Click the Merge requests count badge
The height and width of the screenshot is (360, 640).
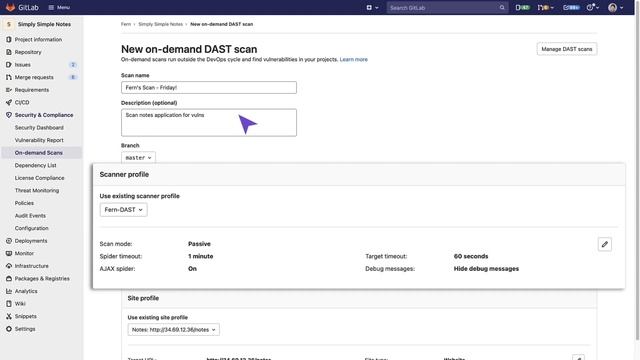click(x=73, y=77)
